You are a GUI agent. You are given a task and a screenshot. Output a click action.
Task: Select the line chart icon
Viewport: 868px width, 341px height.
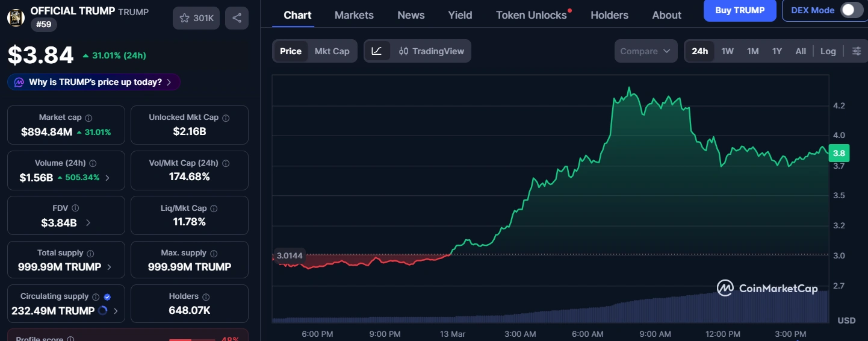coord(377,51)
